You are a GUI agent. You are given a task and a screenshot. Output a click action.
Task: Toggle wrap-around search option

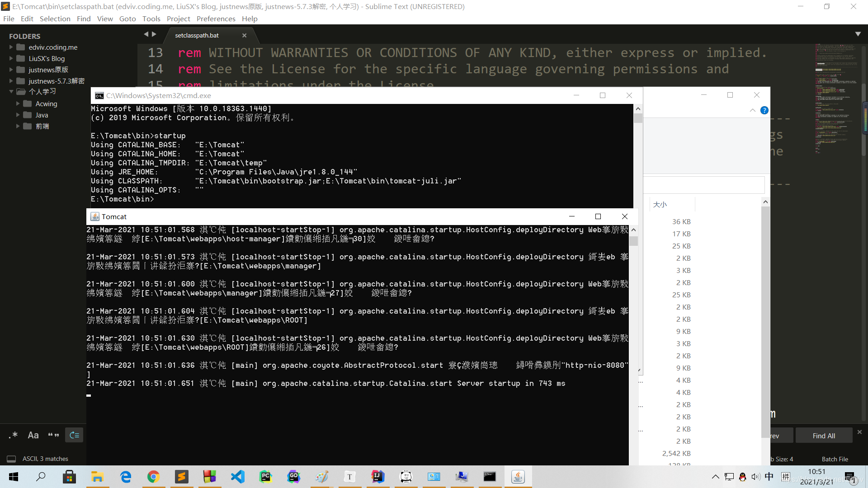coord(74,435)
